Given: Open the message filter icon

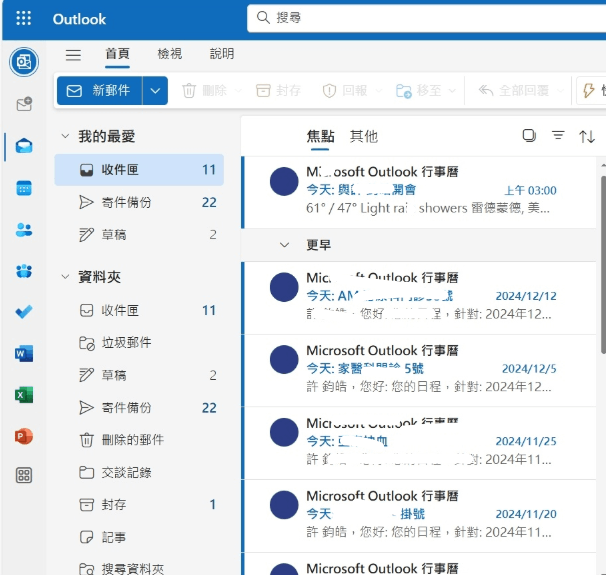Looking at the screenshot, I should click(558, 136).
